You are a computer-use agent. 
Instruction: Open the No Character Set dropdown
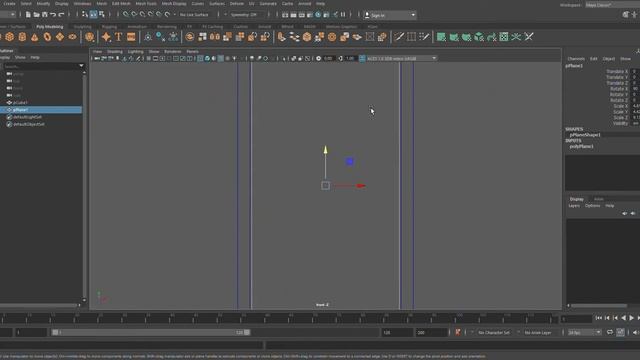coord(494,333)
